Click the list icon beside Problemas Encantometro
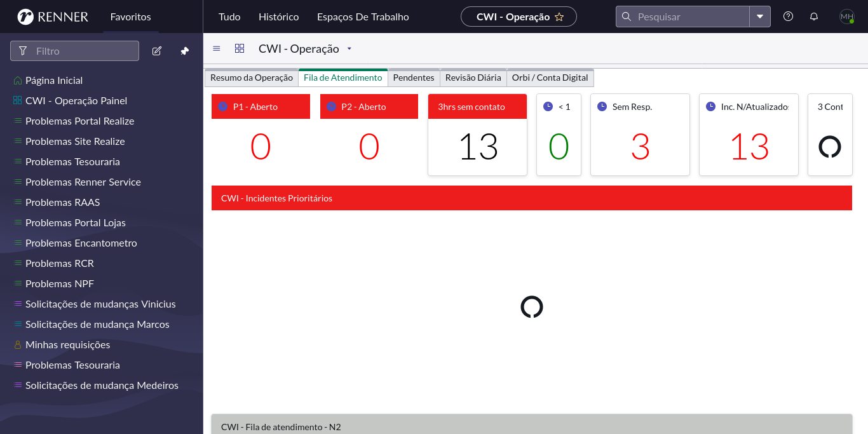868x434 pixels. [18, 243]
